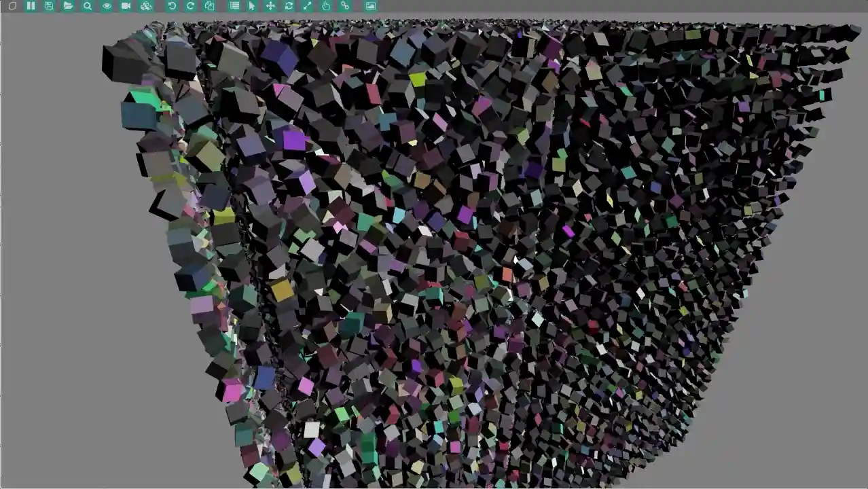The height and width of the screenshot is (489, 868).
Task: Activate the Move tool with four arrows
Action: 270,6
